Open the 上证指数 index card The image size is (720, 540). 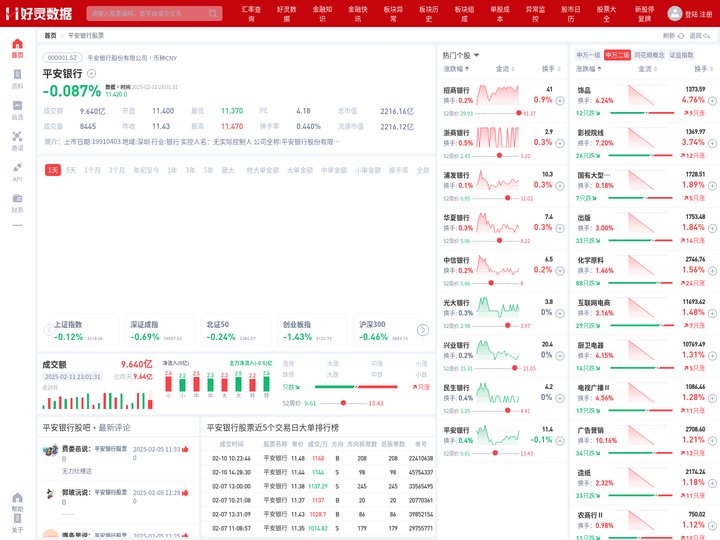82,331
